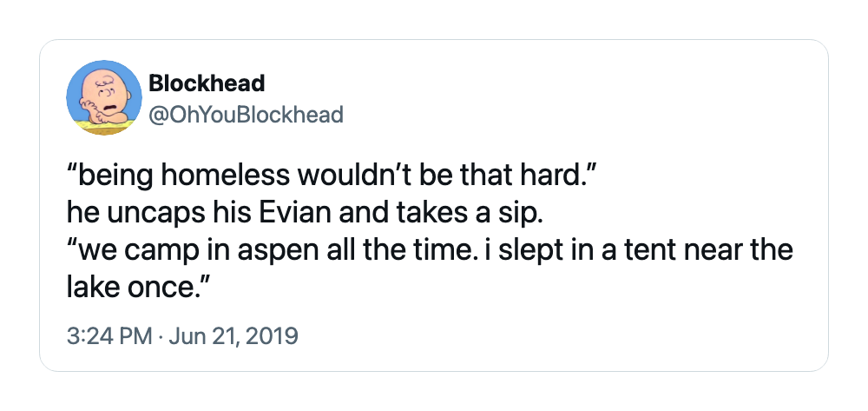Click the tweet's first line about being homeless

[x=331, y=176]
